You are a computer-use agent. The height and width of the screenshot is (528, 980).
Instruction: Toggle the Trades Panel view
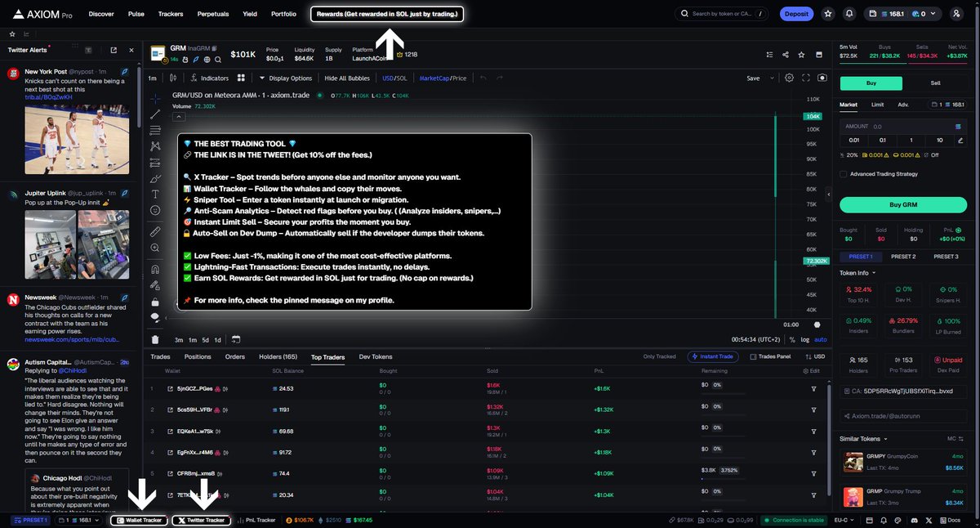click(770, 357)
